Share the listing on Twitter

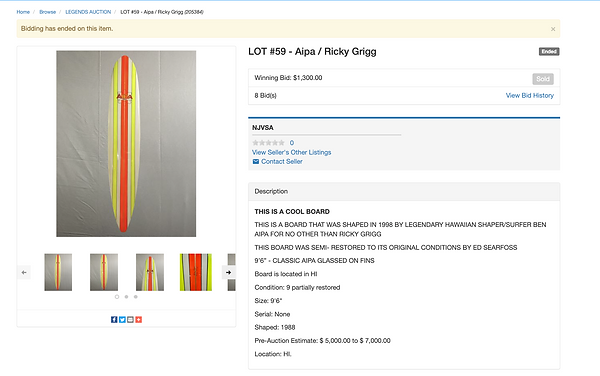coord(122,319)
